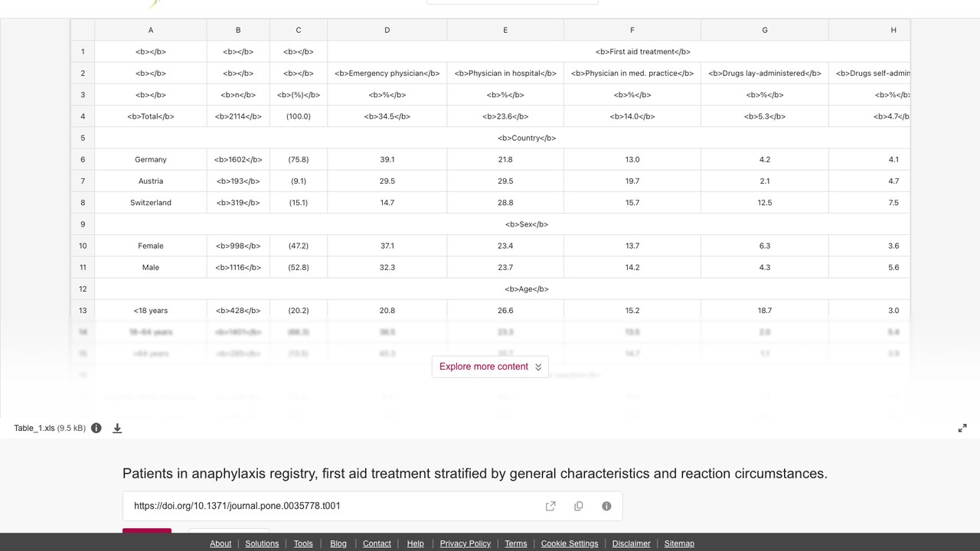Open the Help footer link
The width and height of the screenshot is (980, 551).
416,543
